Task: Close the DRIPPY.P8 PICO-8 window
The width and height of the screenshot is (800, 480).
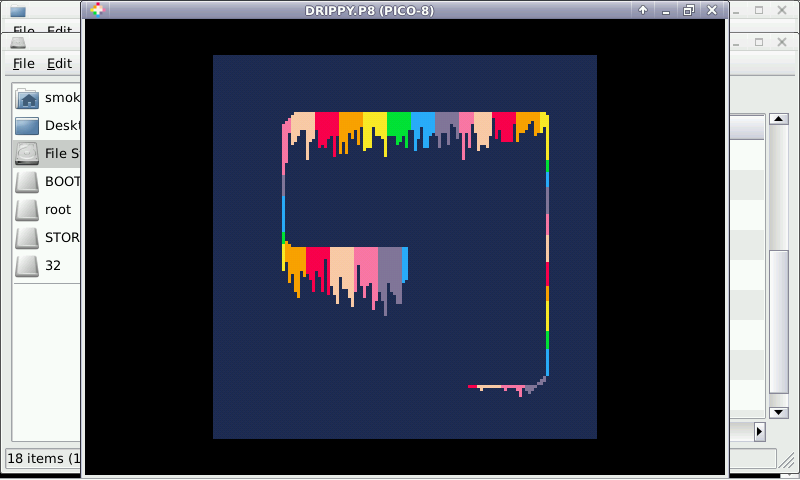Action: click(x=712, y=10)
